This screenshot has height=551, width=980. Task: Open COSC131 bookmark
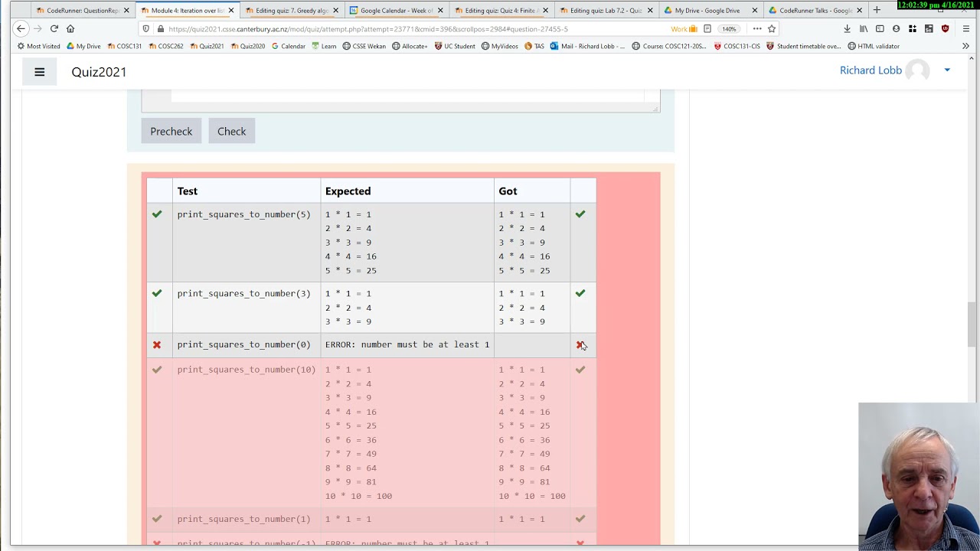click(124, 46)
